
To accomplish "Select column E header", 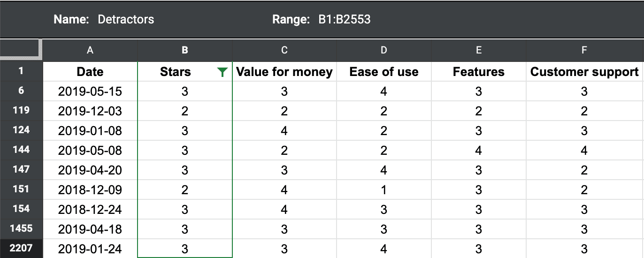I will tap(478, 50).
